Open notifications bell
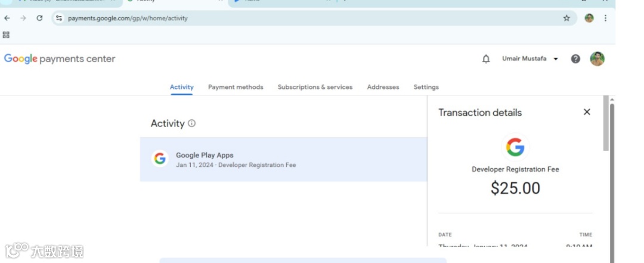 pos(486,59)
